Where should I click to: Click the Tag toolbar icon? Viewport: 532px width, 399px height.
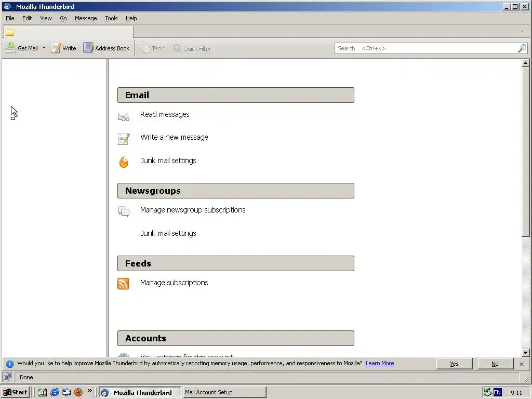tap(145, 48)
